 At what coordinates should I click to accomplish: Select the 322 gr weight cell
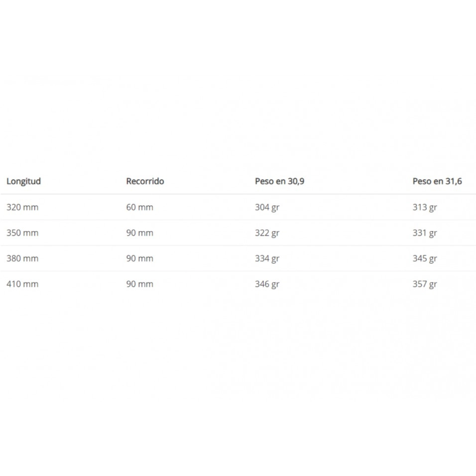(x=267, y=233)
